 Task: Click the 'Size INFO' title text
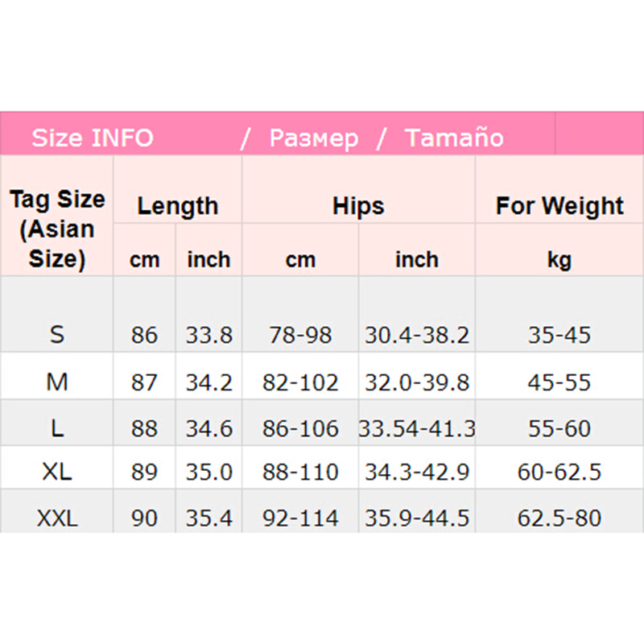[92, 138]
